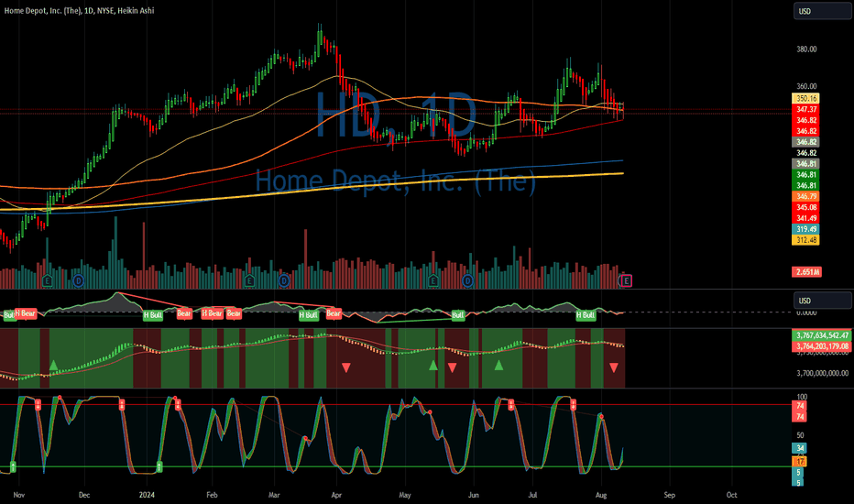The height and width of the screenshot is (504, 854).
Task: Click the green up-arrow signal in November
Action: point(53,365)
